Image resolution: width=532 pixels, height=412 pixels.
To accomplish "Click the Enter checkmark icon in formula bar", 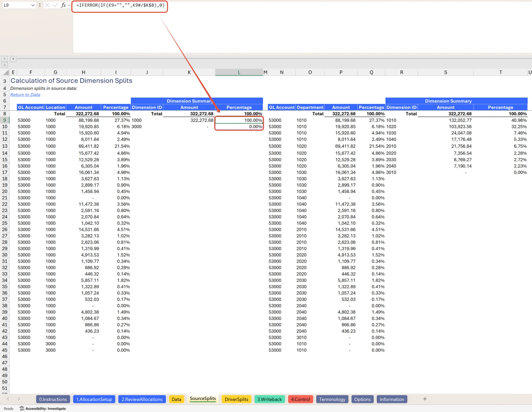I will tap(55, 5).
